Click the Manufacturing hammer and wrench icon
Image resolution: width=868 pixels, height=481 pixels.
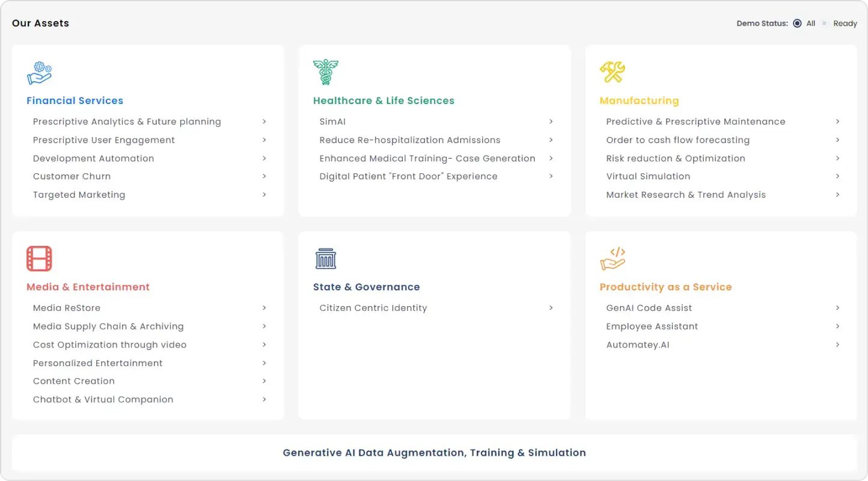[x=612, y=72]
